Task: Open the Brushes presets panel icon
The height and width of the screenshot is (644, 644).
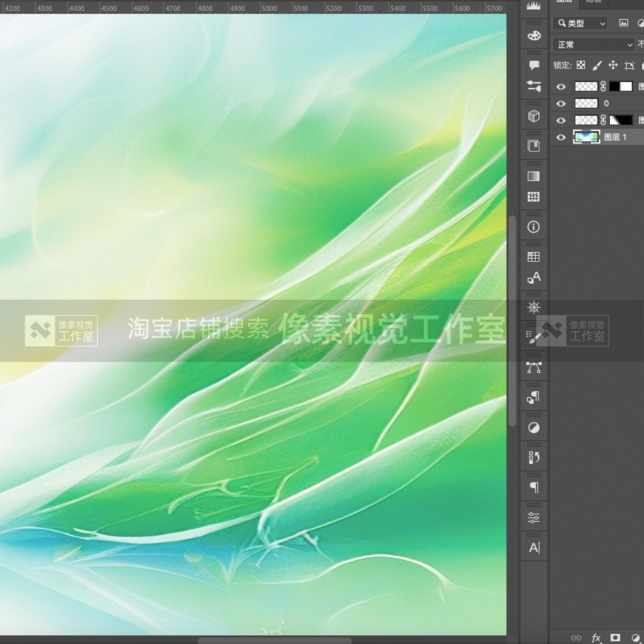Action: 534,86
